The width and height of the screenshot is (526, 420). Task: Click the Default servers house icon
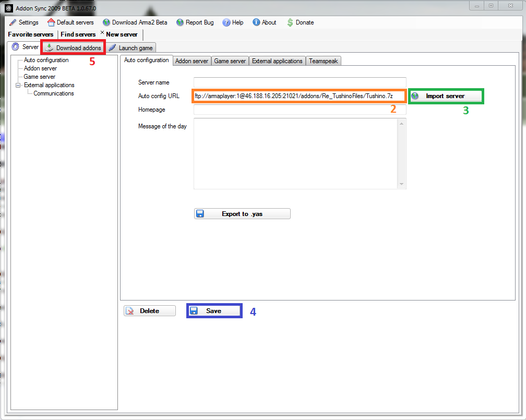51,22
